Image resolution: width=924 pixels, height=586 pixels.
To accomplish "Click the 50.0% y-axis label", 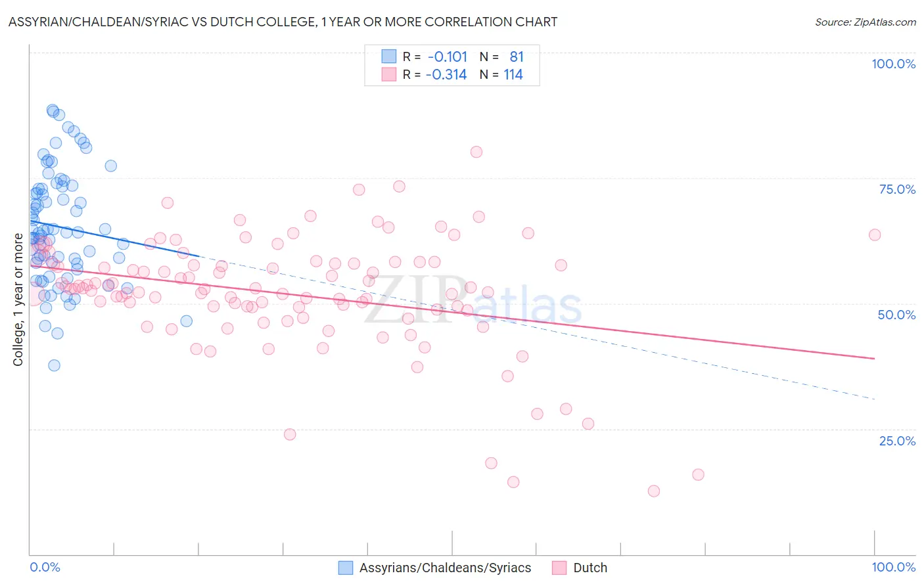I will [x=896, y=315].
